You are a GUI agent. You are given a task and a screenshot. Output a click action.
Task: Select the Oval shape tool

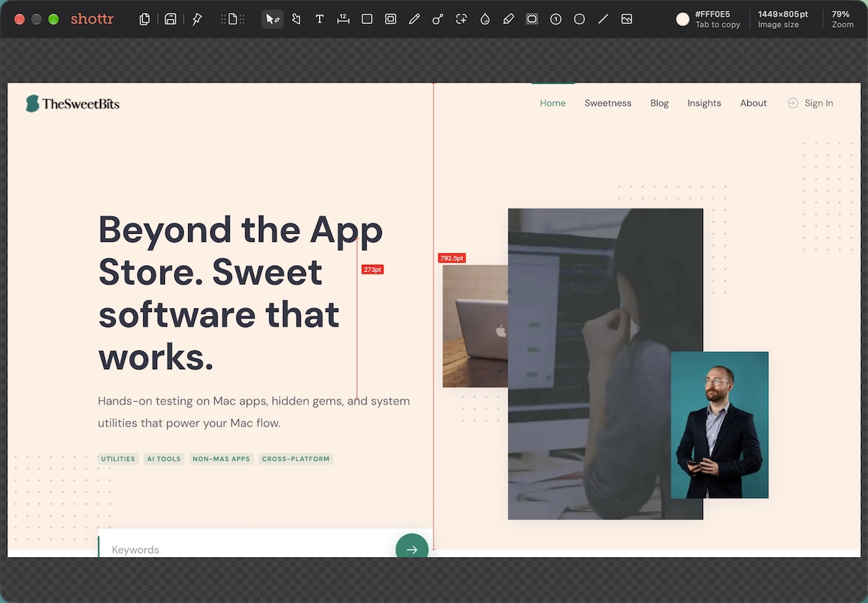(579, 20)
